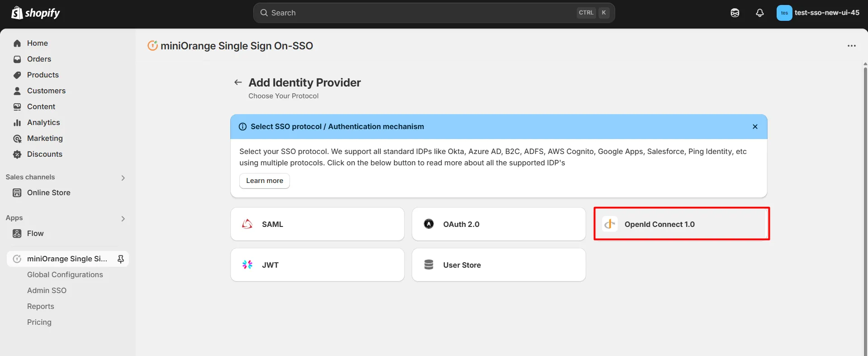Go back with the left arrow

pos(238,82)
